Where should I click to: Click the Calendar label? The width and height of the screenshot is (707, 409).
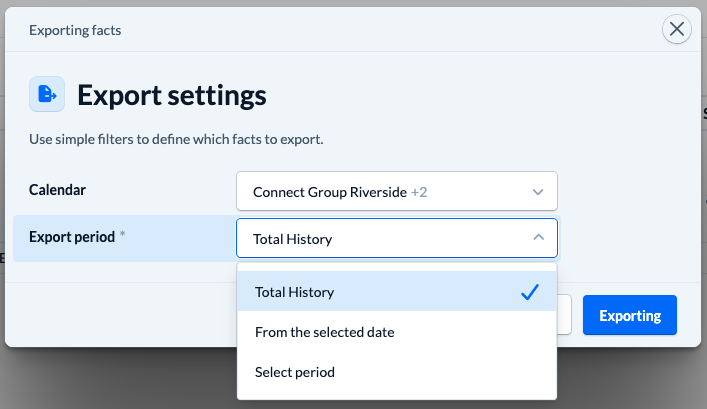[x=57, y=190]
